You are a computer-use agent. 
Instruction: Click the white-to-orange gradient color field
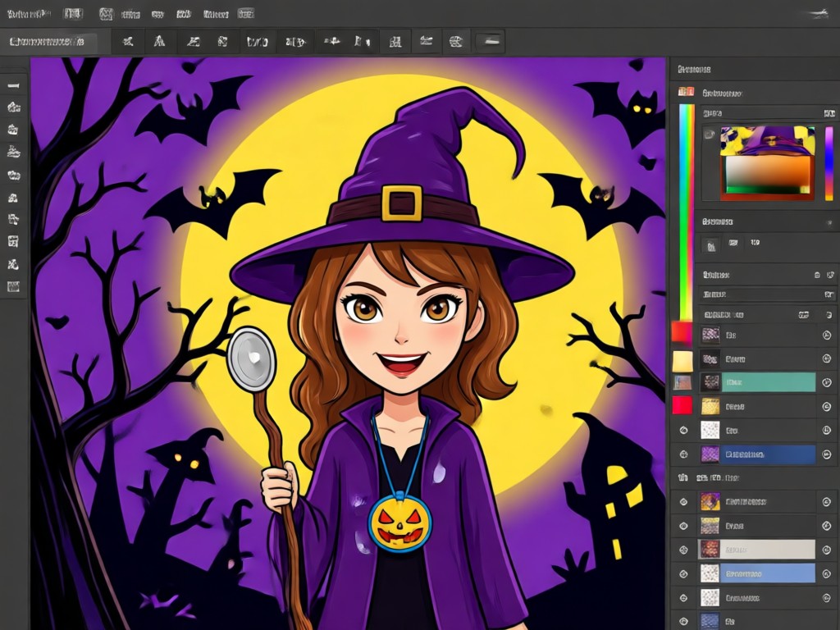pyautogui.click(x=767, y=175)
